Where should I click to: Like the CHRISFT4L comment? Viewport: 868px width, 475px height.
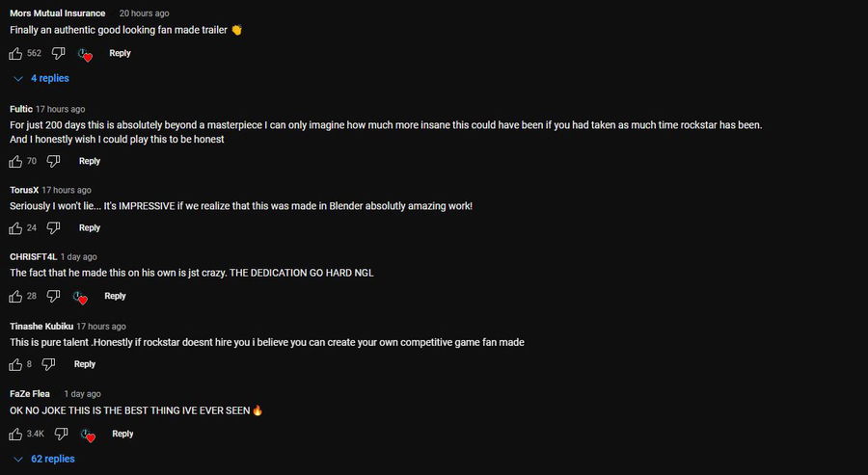tap(15, 296)
